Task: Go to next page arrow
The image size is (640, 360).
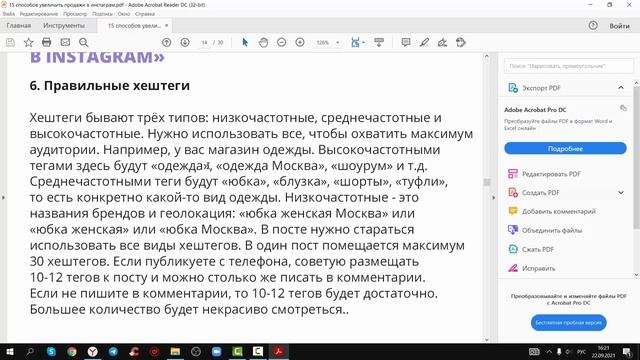Action: tap(185, 42)
